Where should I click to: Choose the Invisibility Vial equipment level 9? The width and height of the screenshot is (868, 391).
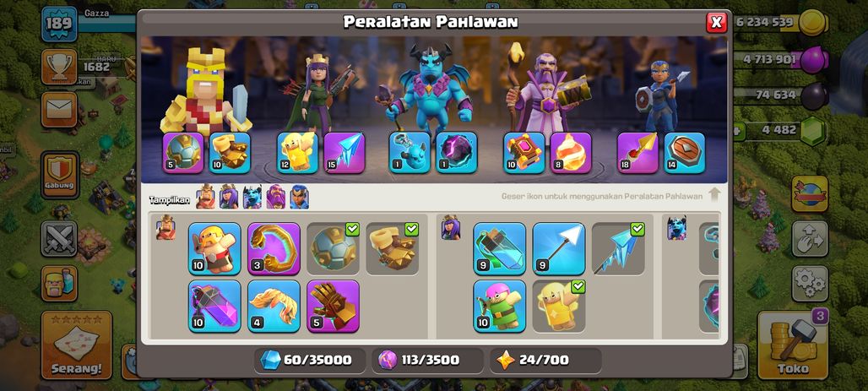499,248
